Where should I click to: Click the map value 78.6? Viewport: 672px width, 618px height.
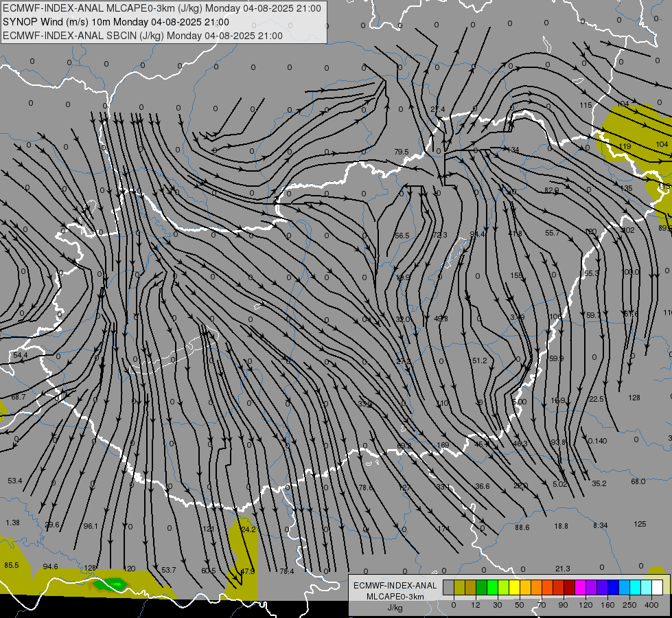366,488
